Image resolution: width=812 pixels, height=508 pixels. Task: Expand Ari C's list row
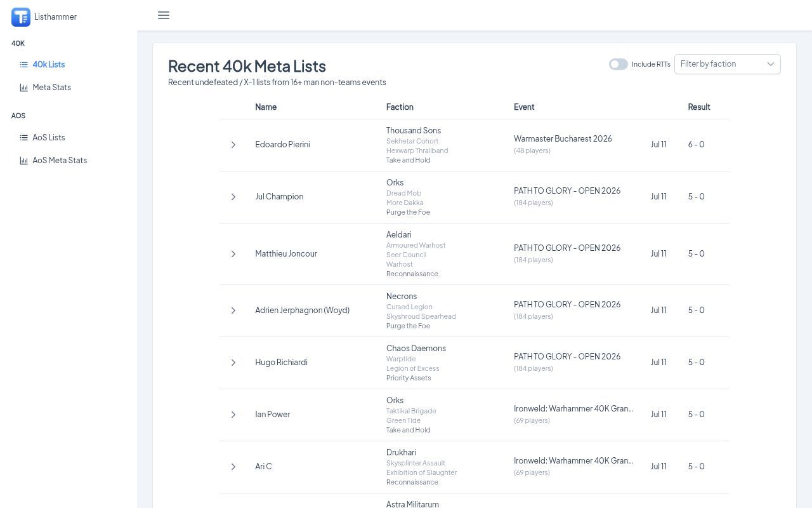pyautogui.click(x=233, y=467)
